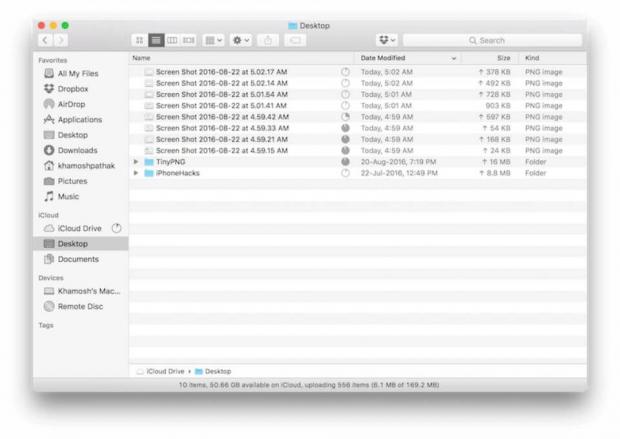Expand the TinyPNG folder disclosure triangle
This screenshot has height=439, width=620.
tap(136, 161)
